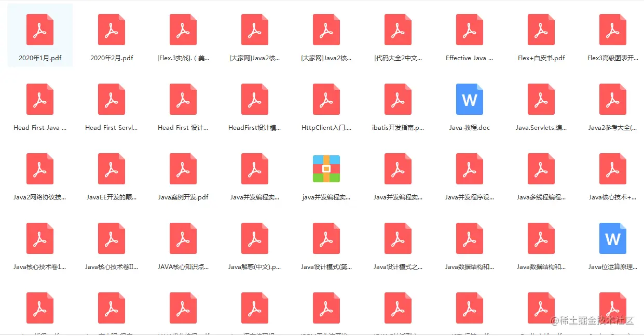Click the Java多线程编程 PDF icon
The height and width of the screenshot is (336, 644).
click(x=541, y=169)
